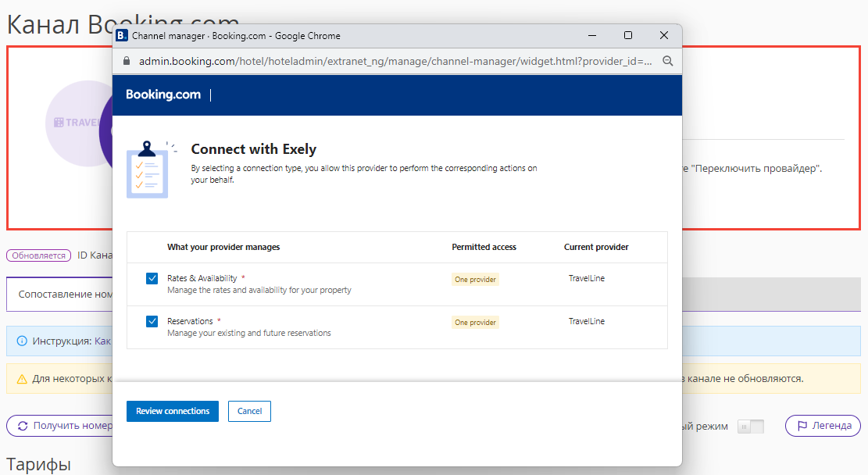This screenshot has height=475, width=868.
Task: Click the Обновляется status badge
Action: pos(39,255)
